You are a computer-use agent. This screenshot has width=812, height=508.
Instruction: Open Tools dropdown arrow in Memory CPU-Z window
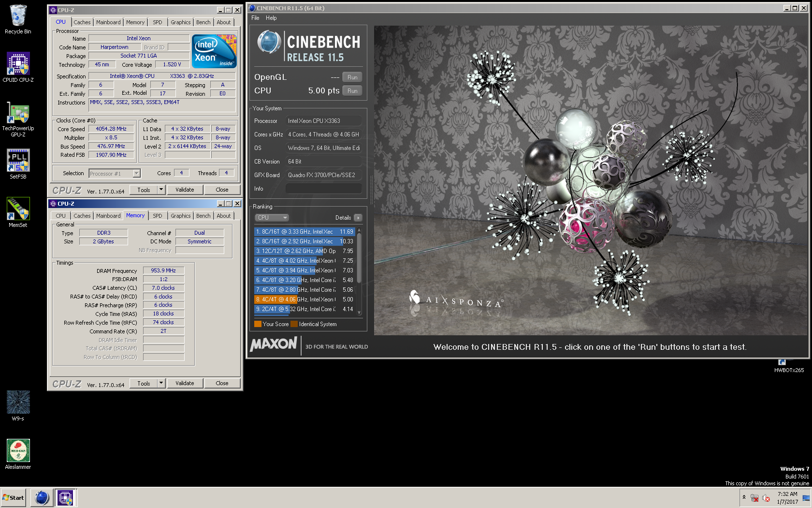point(161,383)
